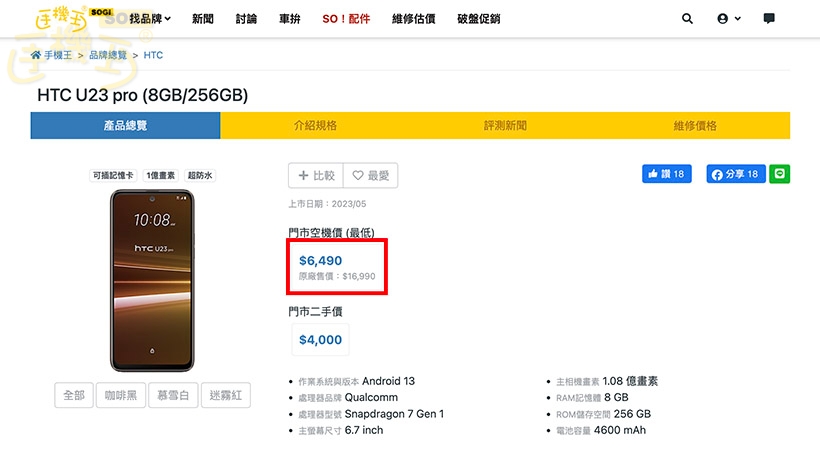
Task: Go to 維修價格 tab
Action: pos(695,126)
